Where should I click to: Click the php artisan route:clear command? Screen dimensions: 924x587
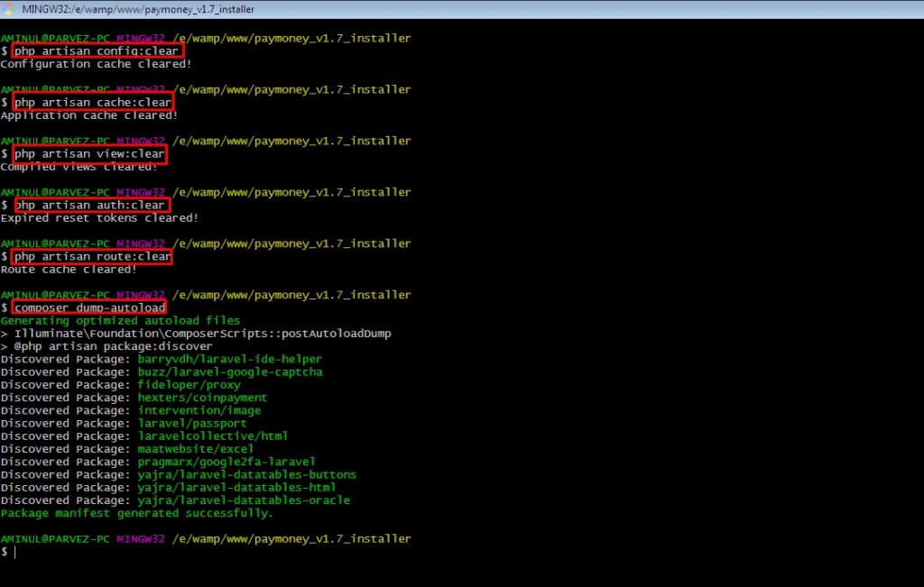coord(92,256)
